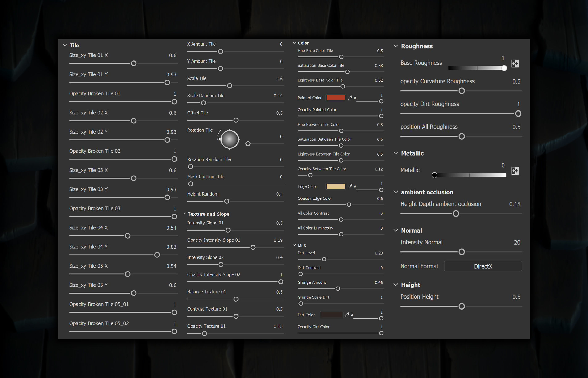588x378 pixels.
Task: Click the Base Roughness expand channels icon
Action: coord(515,64)
